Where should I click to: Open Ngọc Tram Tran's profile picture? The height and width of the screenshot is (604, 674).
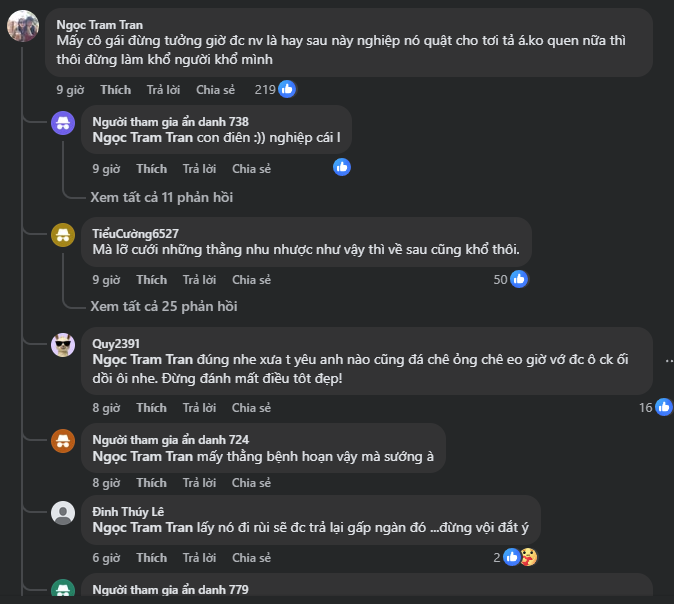(x=23, y=26)
